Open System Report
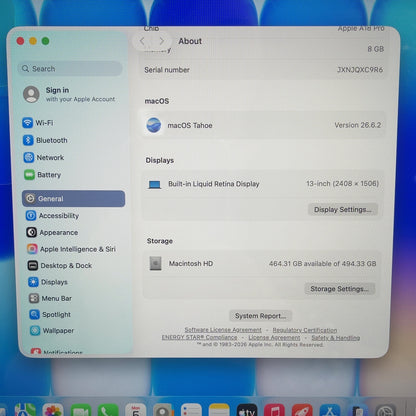 point(260,316)
